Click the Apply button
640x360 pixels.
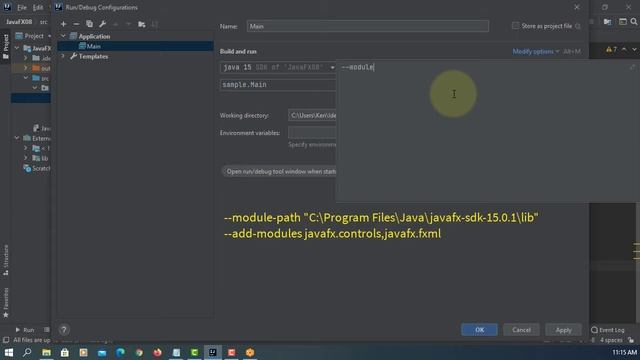(x=563, y=330)
